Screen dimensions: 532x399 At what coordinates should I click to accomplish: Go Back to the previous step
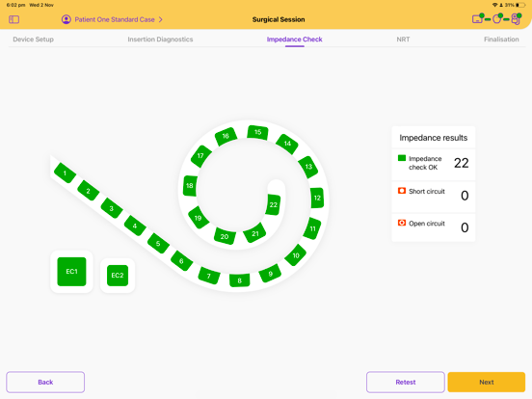[x=45, y=382]
